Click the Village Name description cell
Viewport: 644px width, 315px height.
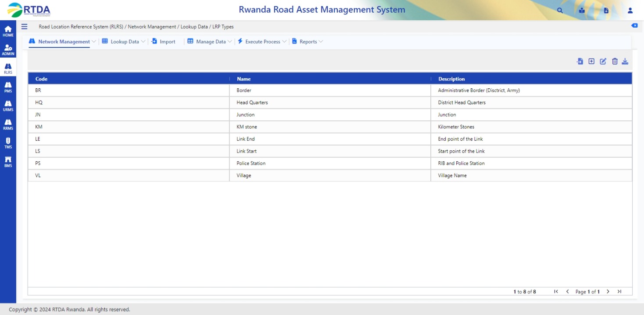(x=532, y=175)
